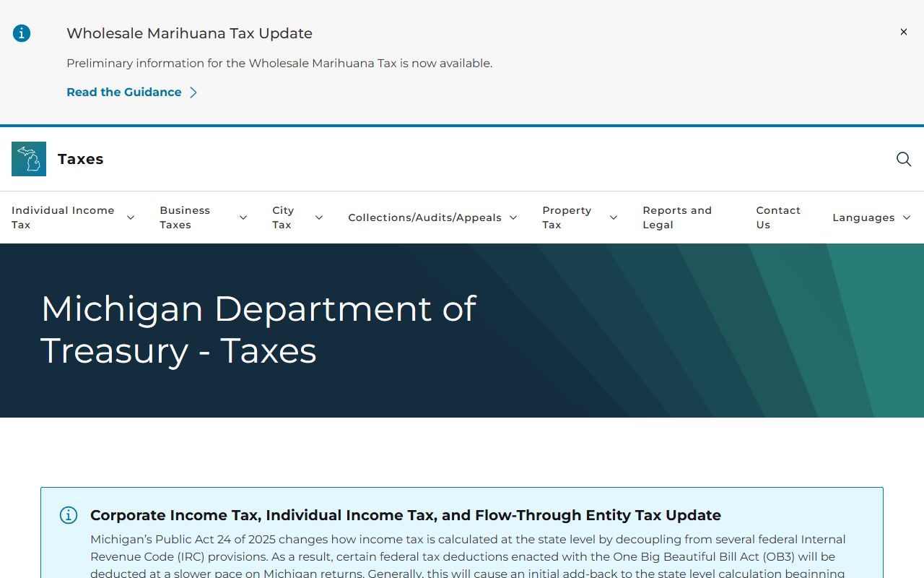The image size is (924, 578).
Task: Expand the Individual Income Tax chevron
Action: click(131, 217)
